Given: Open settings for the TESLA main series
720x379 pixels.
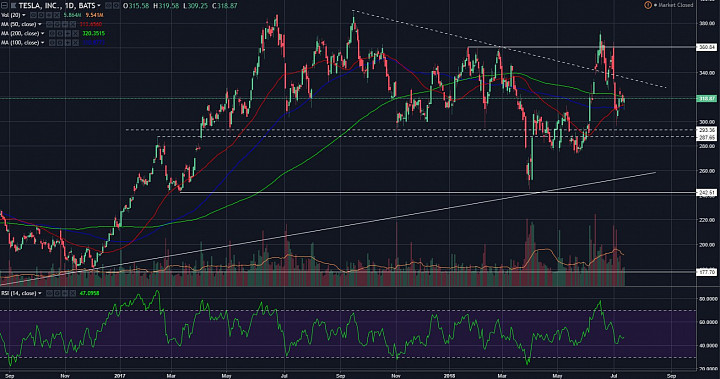Looking at the screenshot, I should pos(116,6).
